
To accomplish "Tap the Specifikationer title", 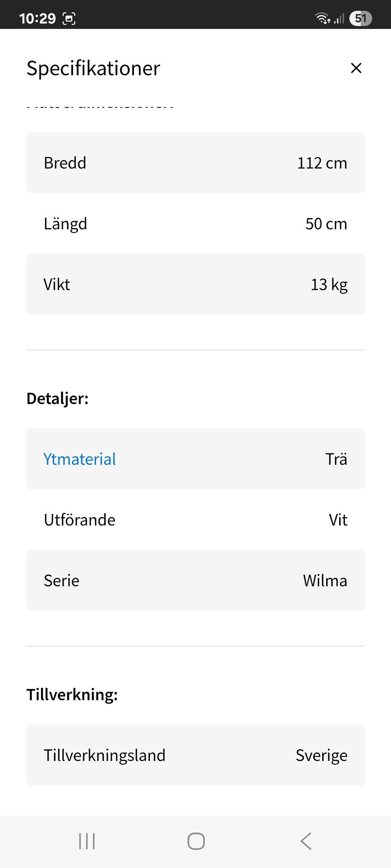I will coord(93,68).
